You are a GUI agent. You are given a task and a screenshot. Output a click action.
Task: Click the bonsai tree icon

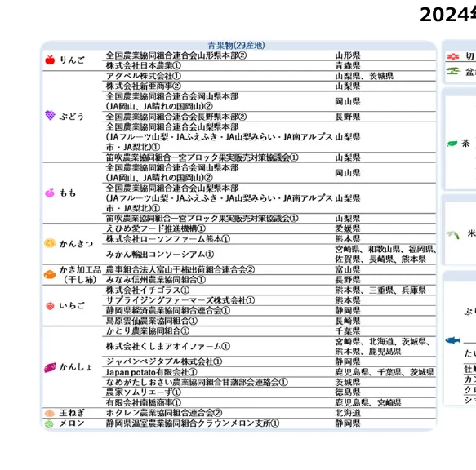[453, 71]
